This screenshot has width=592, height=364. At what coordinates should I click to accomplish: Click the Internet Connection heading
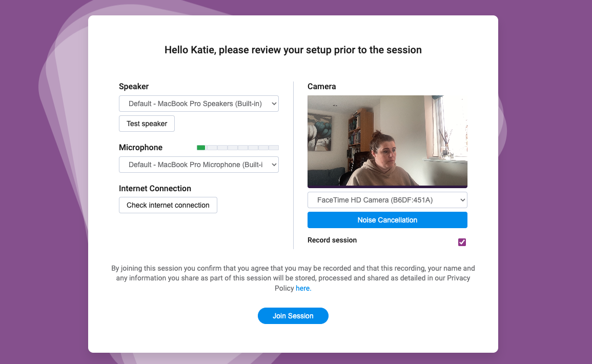point(155,189)
